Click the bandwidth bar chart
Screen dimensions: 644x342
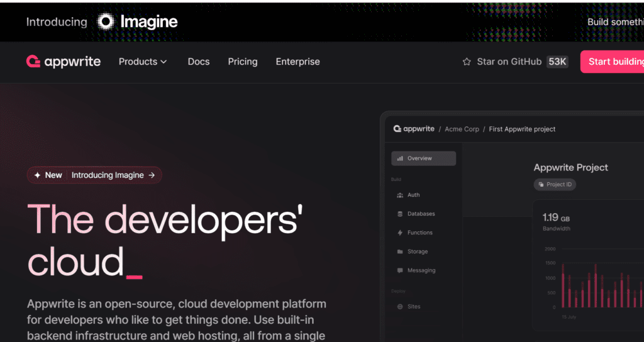[602, 285]
